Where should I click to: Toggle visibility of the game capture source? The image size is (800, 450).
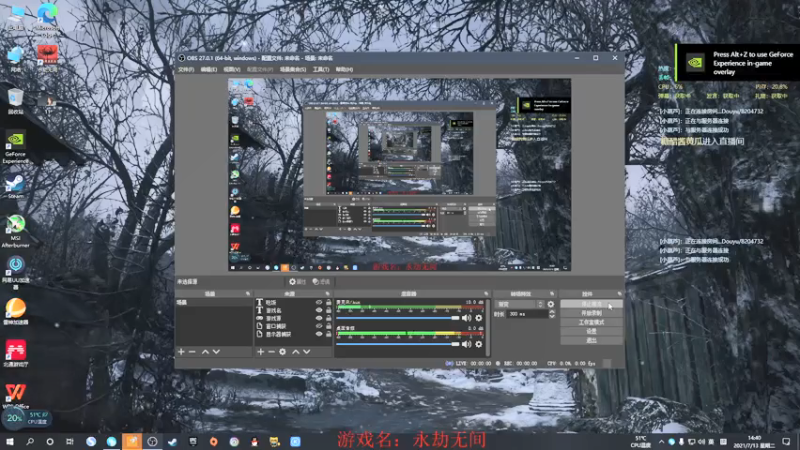point(319,318)
